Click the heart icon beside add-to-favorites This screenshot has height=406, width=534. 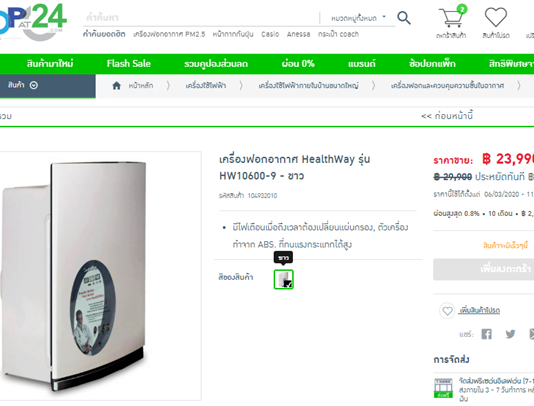click(x=447, y=311)
